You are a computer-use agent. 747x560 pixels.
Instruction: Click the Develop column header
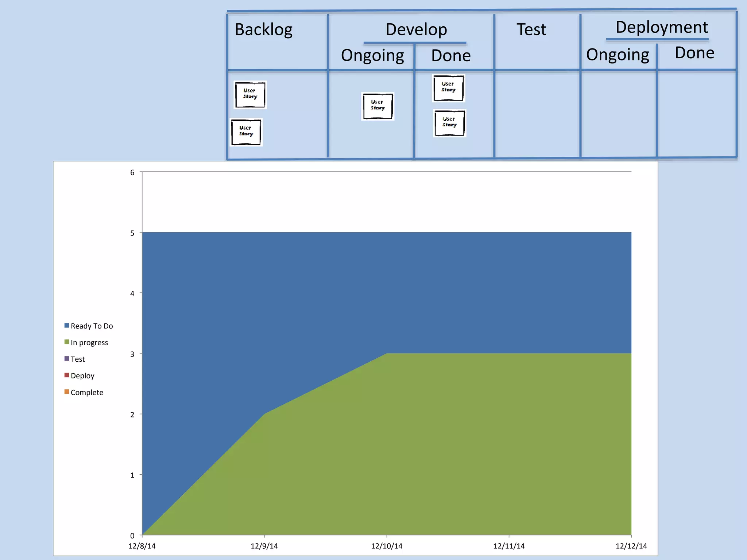[416, 30]
